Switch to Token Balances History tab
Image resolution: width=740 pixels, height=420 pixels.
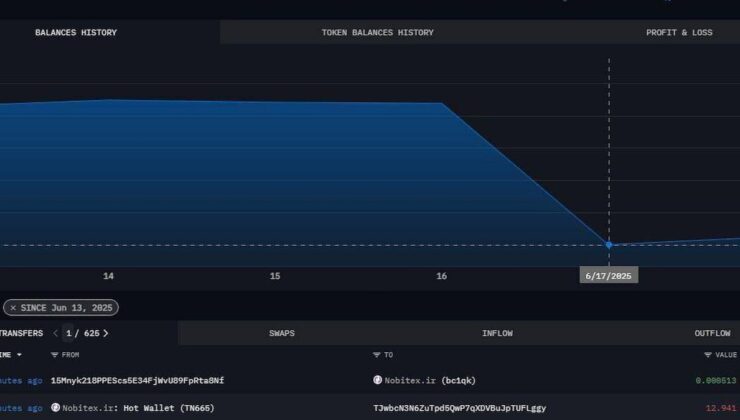point(377,32)
